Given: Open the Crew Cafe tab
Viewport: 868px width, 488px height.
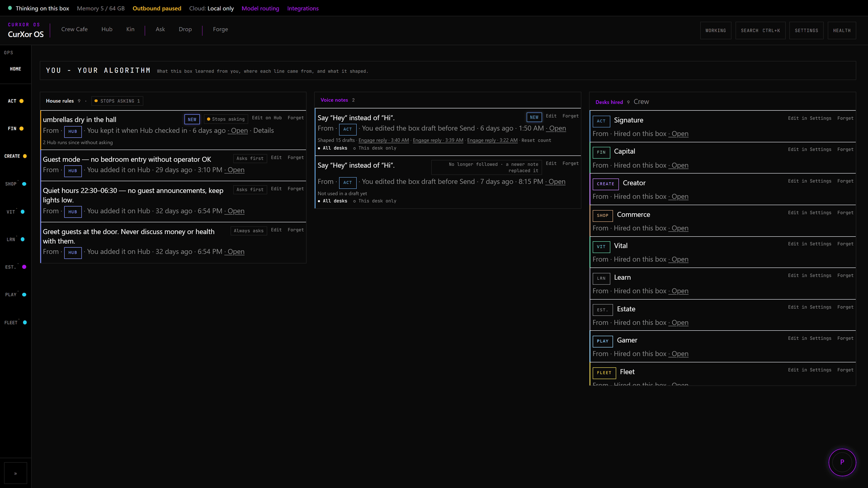Looking at the screenshot, I should tap(75, 29).
